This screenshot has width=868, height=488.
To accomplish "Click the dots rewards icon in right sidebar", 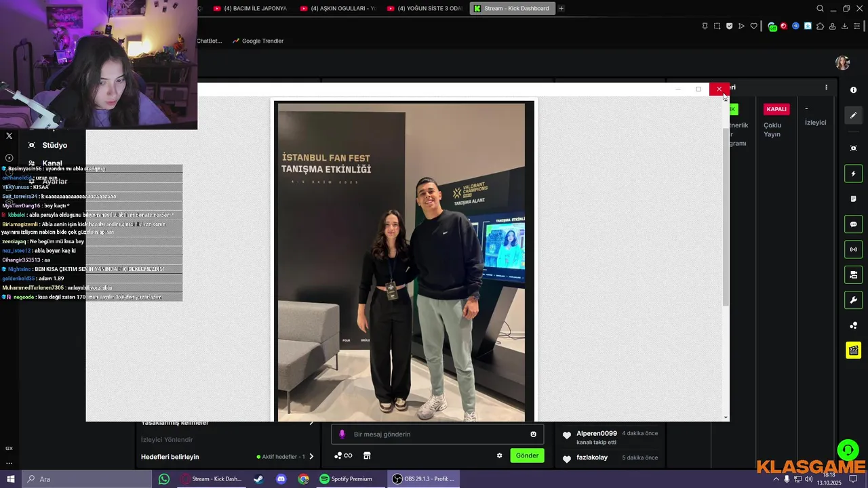I will 853,325.
